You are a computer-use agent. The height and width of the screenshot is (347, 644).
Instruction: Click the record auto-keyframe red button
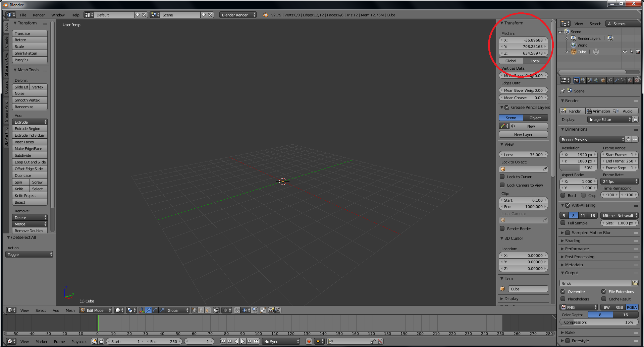pos(309,341)
